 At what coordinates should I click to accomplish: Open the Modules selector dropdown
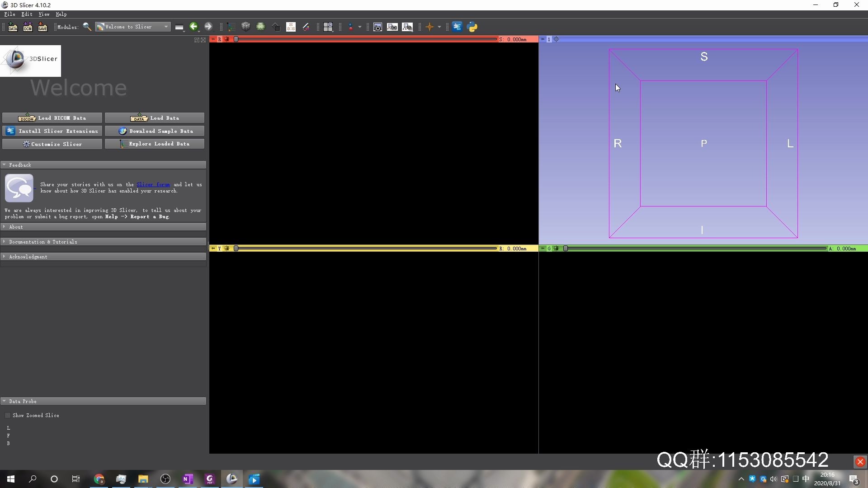coord(133,27)
